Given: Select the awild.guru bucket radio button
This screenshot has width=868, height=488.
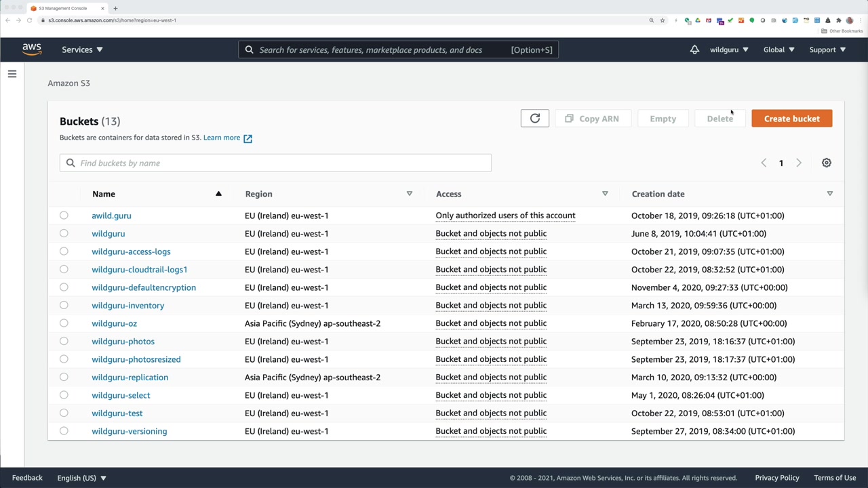Looking at the screenshot, I should [64, 216].
